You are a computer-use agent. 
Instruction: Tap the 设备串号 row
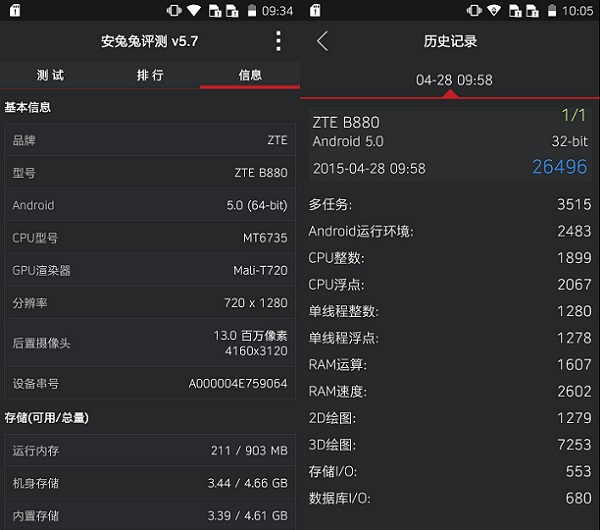pyautogui.click(x=150, y=383)
